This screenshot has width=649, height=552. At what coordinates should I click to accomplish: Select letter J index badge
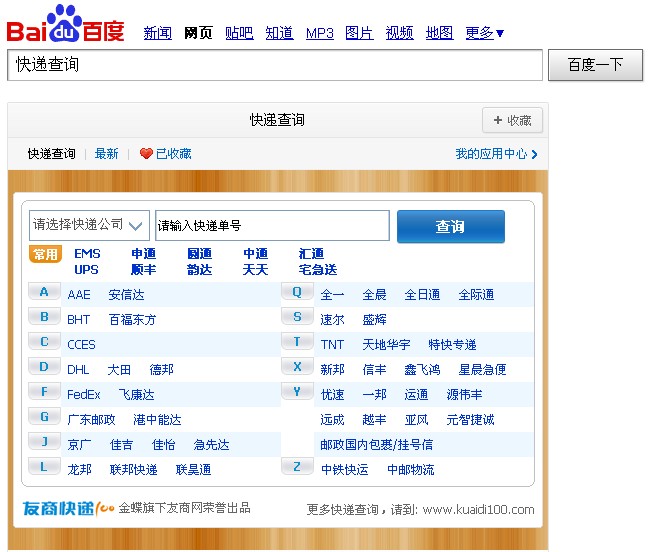coord(44,442)
